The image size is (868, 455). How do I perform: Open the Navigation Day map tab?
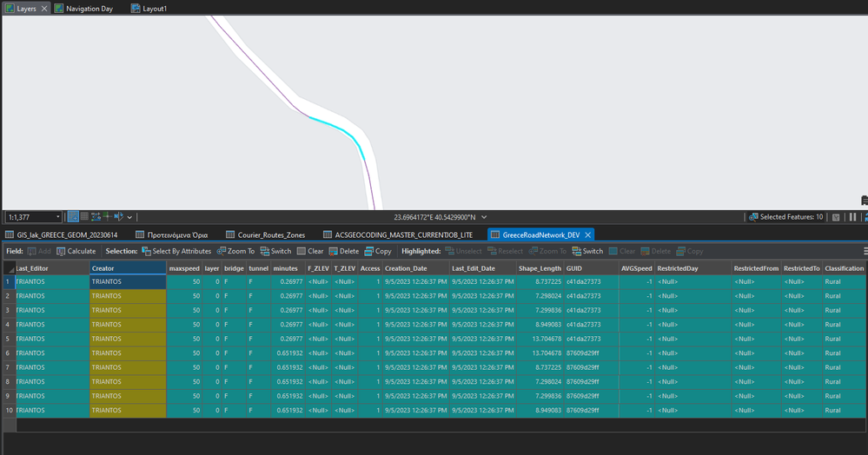(89, 9)
